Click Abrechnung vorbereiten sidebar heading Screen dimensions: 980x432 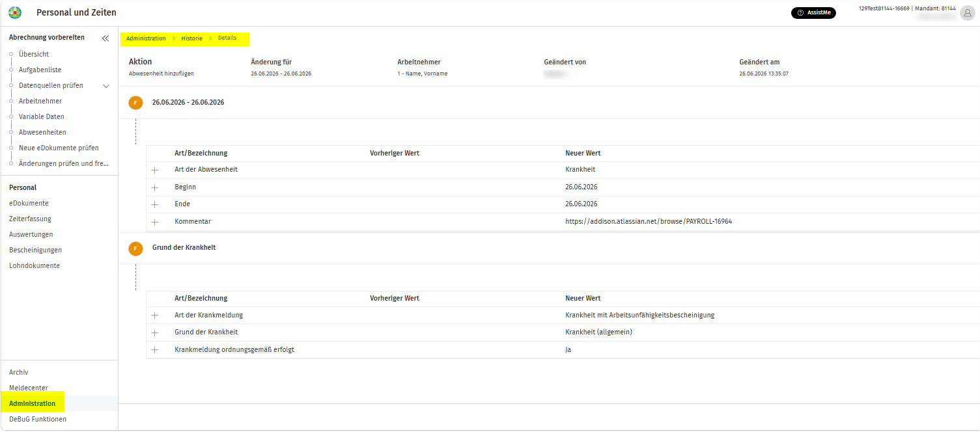click(47, 37)
